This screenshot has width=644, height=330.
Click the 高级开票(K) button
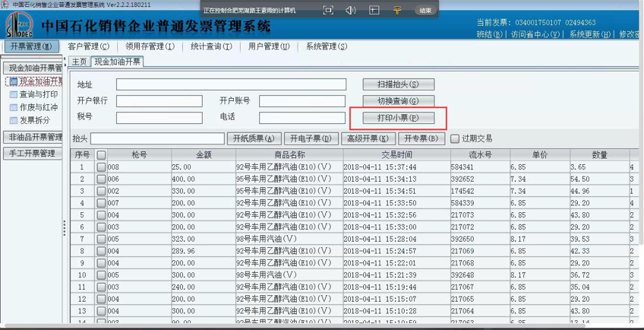point(368,138)
